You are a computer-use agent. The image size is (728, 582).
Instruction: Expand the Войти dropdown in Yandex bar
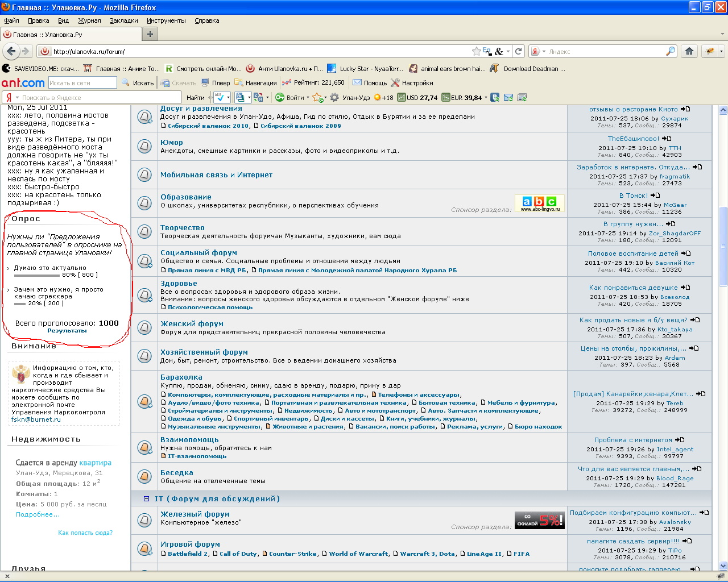308,98
